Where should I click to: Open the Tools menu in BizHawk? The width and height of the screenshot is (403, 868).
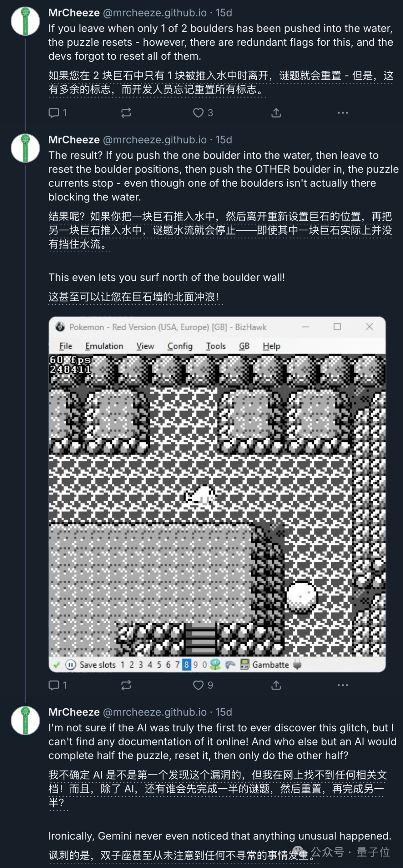216,346
